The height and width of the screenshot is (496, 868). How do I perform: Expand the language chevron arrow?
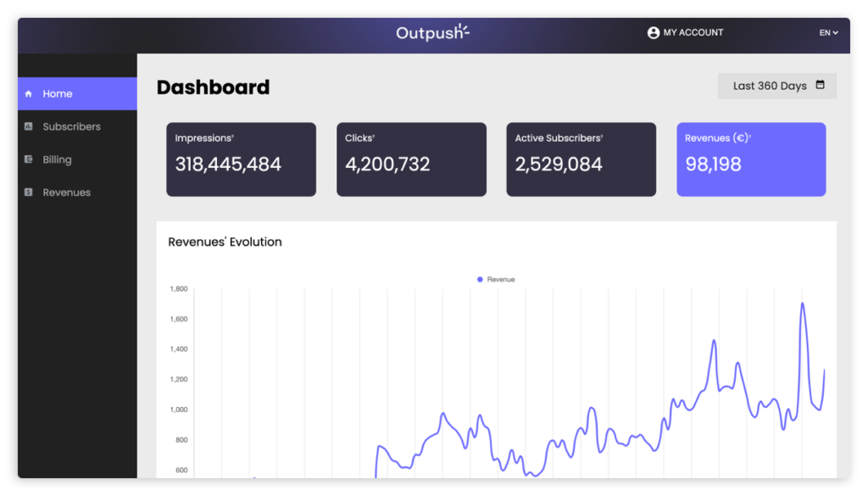[x=836, y=33]
